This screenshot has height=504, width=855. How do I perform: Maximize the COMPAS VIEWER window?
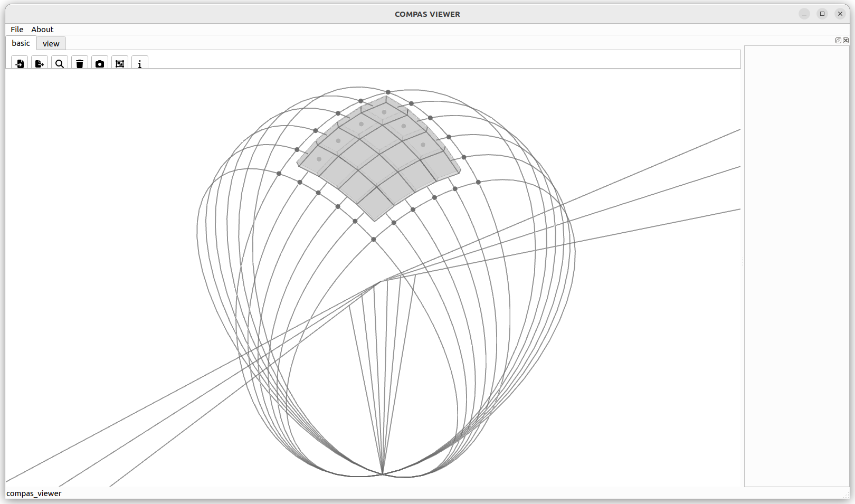pyautogui.click(x=822, y=14)
